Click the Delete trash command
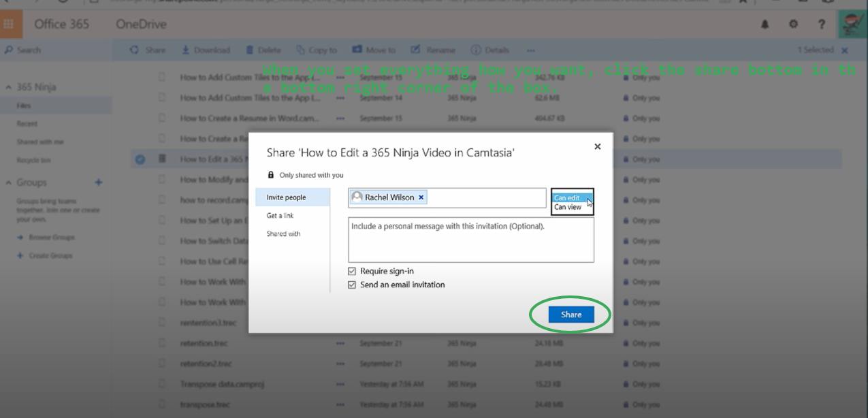This screenshot has width=868, height=418. [263, 50]
